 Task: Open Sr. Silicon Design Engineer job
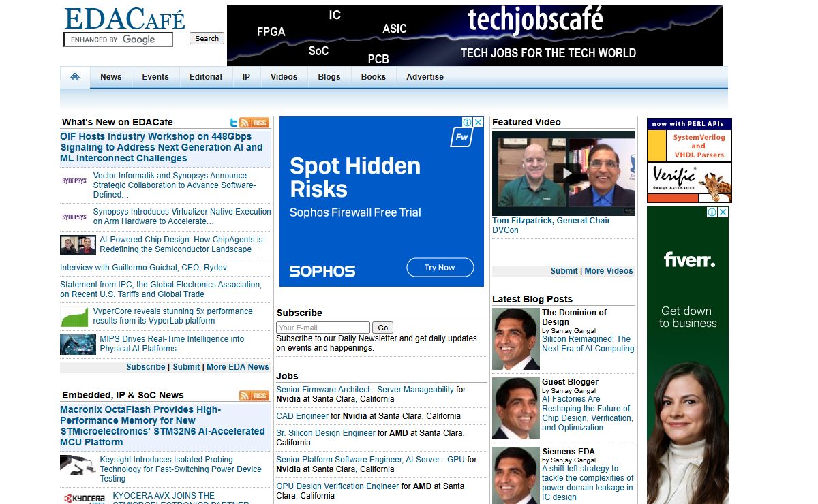pos(326,433)
